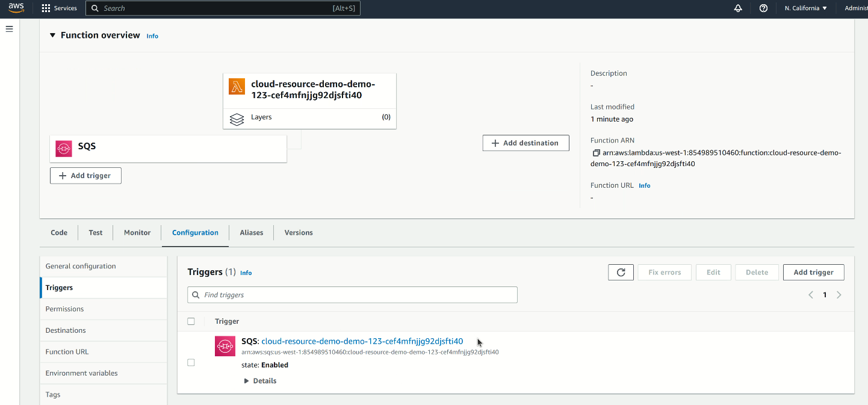
Task: Open Info link next to Function overview
Action: point(152,36)
